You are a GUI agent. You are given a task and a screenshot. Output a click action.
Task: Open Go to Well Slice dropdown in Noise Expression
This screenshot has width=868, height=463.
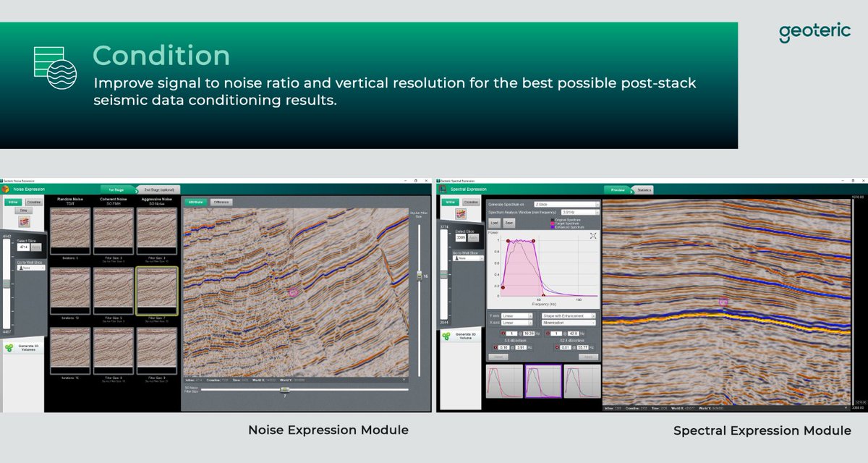pyautogui.click(x=31, y=268)
